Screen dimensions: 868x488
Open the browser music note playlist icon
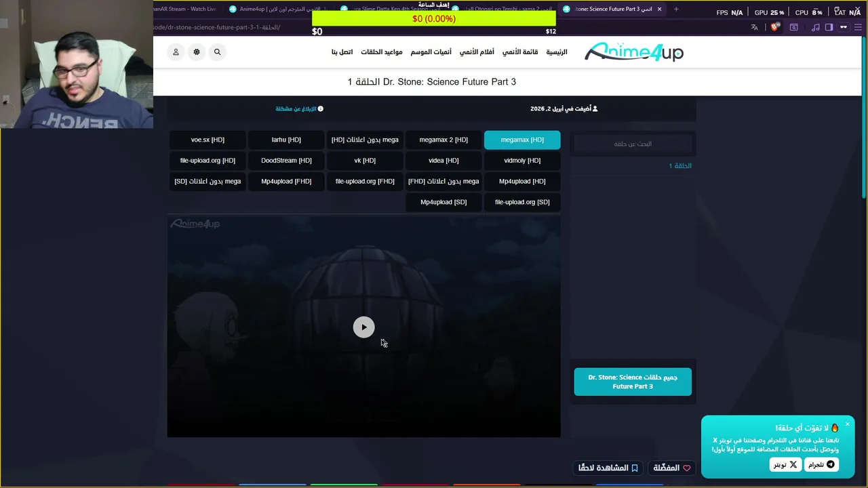[816, 28]
